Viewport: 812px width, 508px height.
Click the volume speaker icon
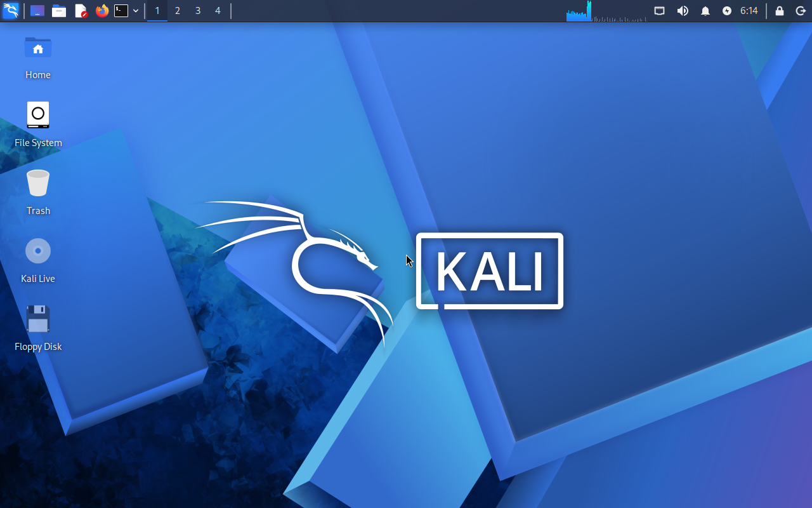[x=683, y=11]
